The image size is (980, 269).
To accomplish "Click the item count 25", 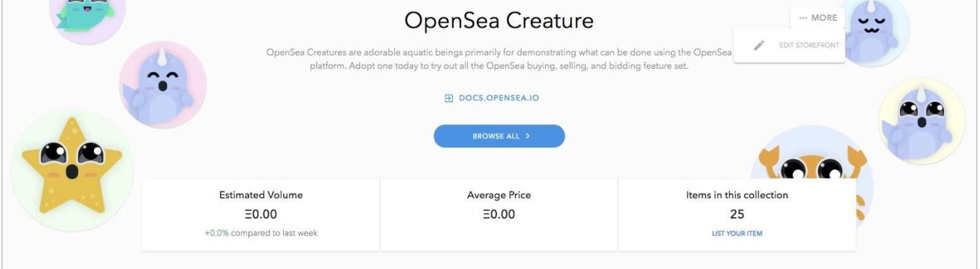I will coord(737,215).
